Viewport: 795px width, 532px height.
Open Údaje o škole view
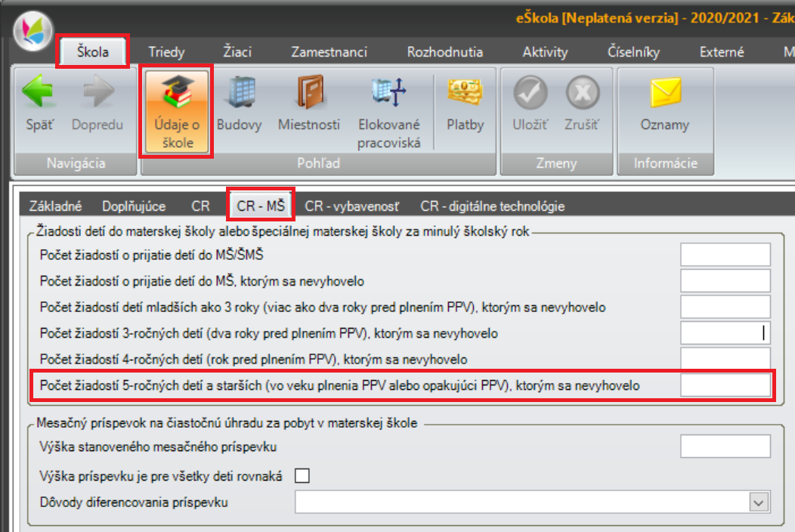(x=177, y=111)
